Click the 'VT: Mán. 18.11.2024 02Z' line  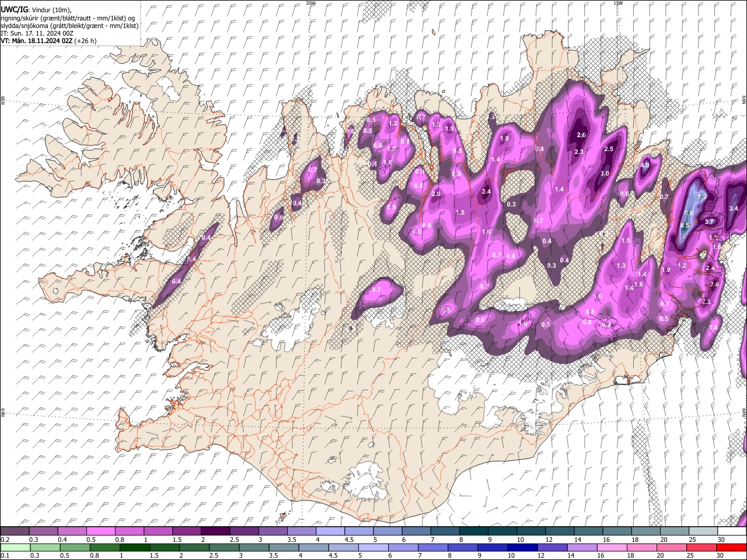(x=37, y=41)
